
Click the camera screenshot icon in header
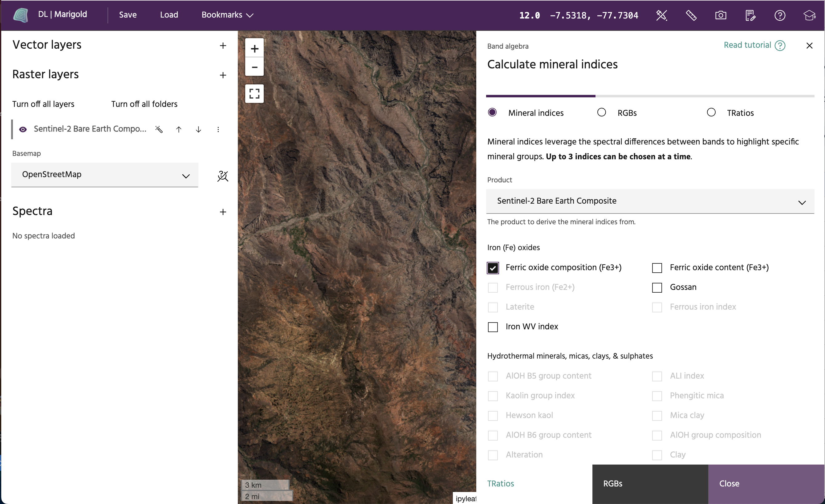721,15
